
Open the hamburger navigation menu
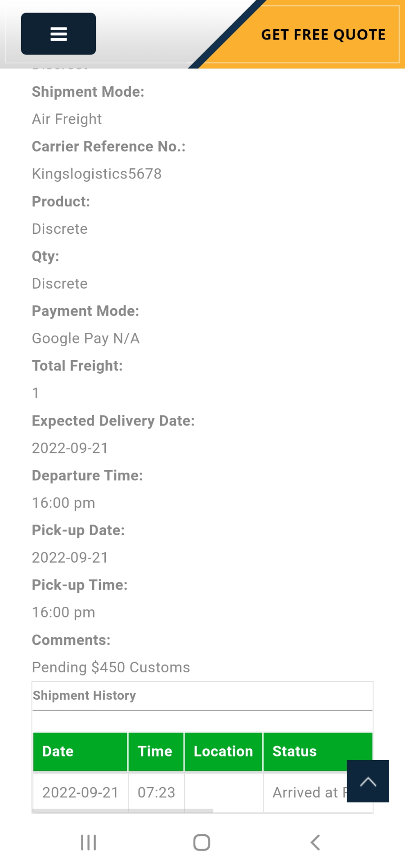pyautogui.click(x=58, y=34)
